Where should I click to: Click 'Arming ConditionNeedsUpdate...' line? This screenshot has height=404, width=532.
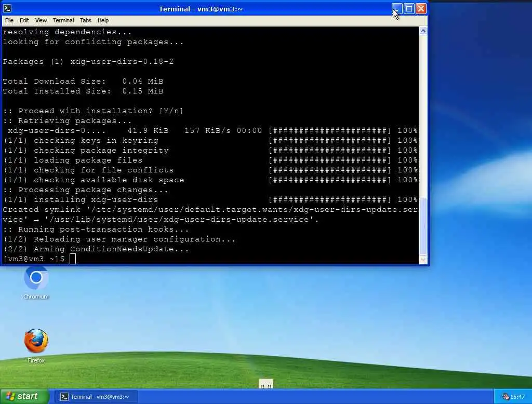coord(96,249)
